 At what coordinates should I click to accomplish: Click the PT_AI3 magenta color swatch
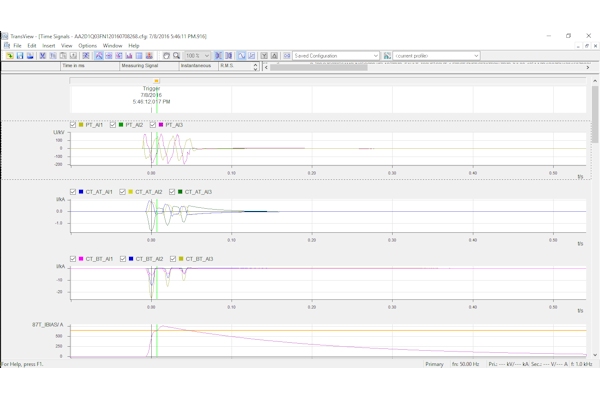[x=161, y=125]
